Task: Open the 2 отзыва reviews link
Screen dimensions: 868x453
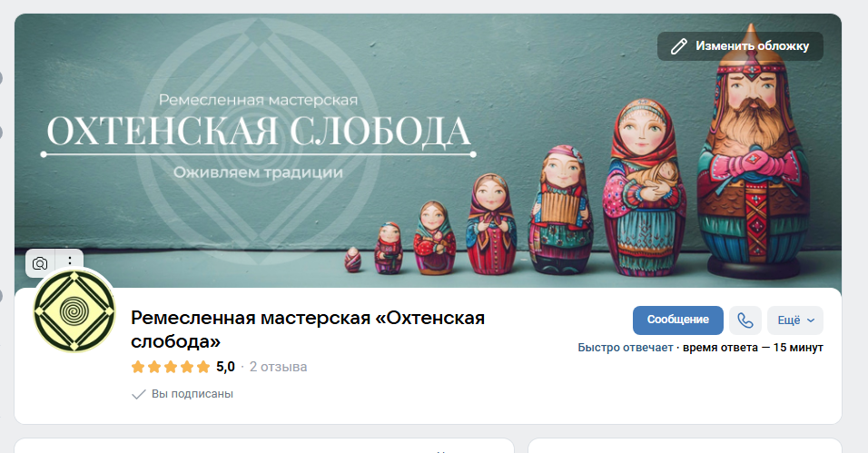Action: (x=278, y=367)
